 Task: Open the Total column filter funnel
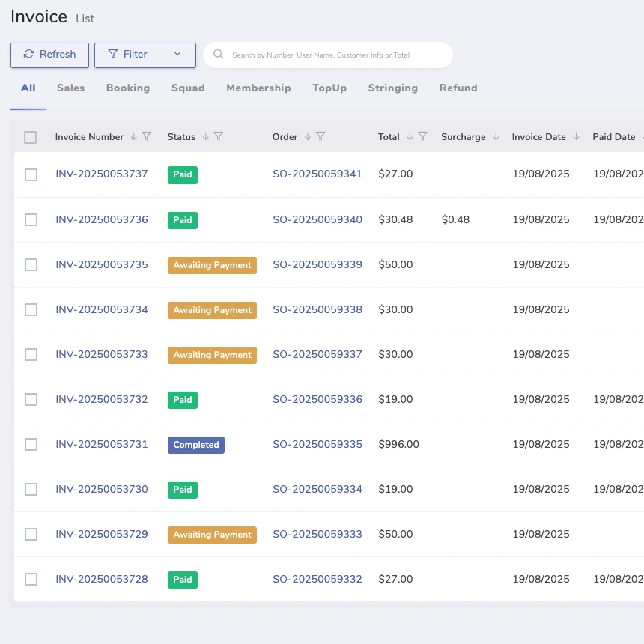(x=422, y=136)
